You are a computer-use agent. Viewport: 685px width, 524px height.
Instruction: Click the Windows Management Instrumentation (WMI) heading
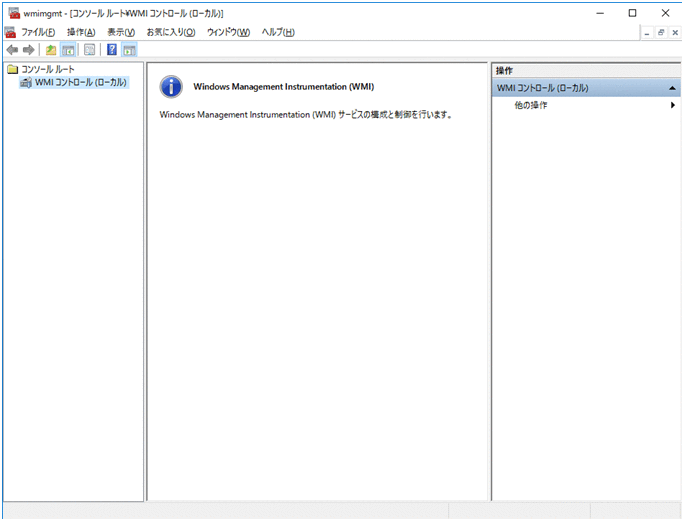[284, 87]
